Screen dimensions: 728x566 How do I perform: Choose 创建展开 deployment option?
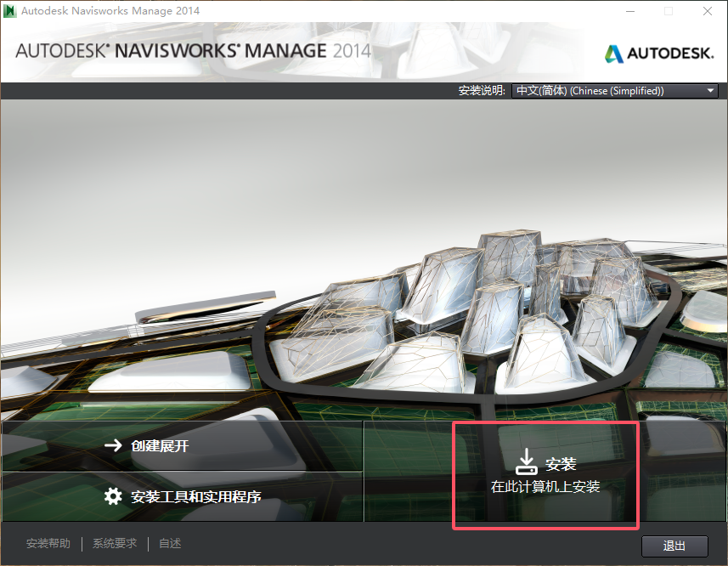pos(182,446)
